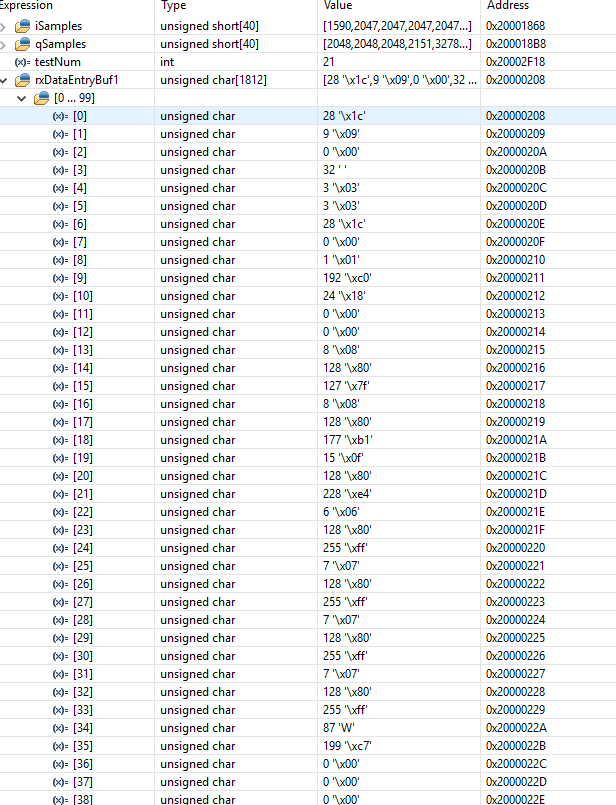Click type int of testNum
Screen dimensions: 616x805
click(x=167, y=62)
